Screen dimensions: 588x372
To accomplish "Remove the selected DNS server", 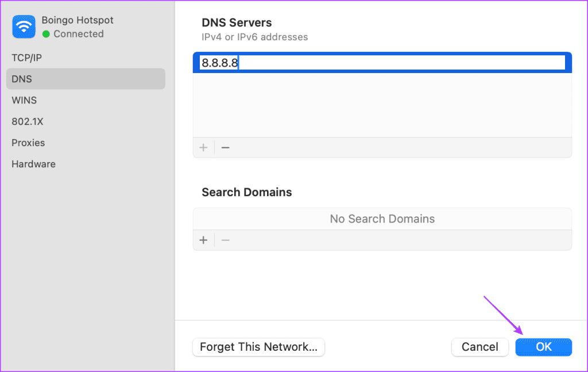I will pyautogui.click(x=226, y=148).
